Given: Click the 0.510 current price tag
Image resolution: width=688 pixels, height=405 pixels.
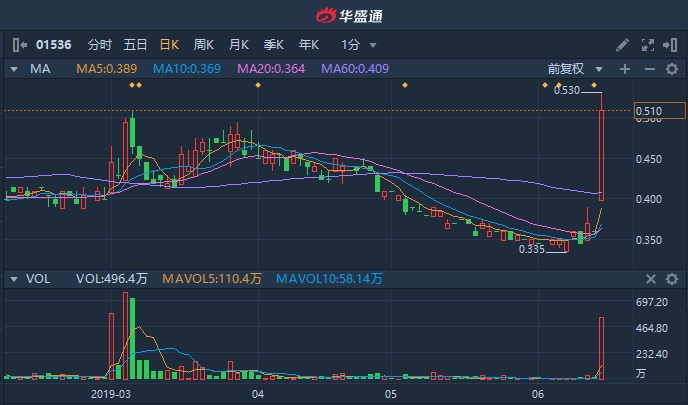Looking at the screenshot, I should click(x=660, y=111).
